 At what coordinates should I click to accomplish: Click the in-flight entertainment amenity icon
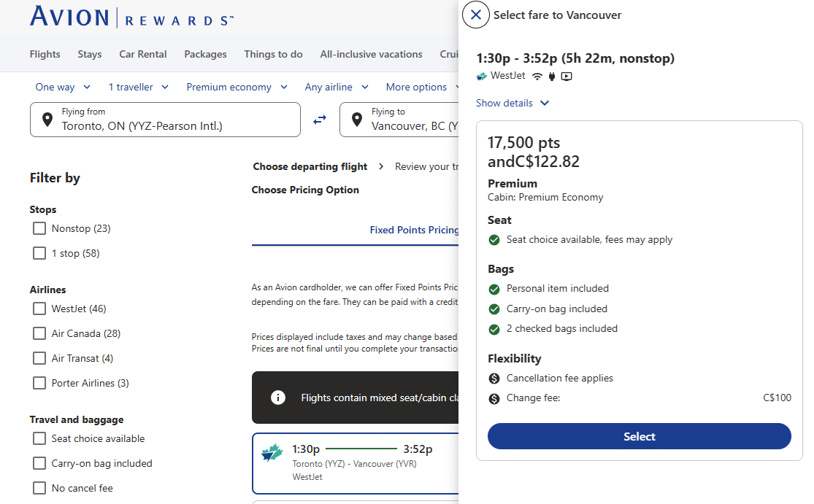pyautogui.click(x=567, y=76)
